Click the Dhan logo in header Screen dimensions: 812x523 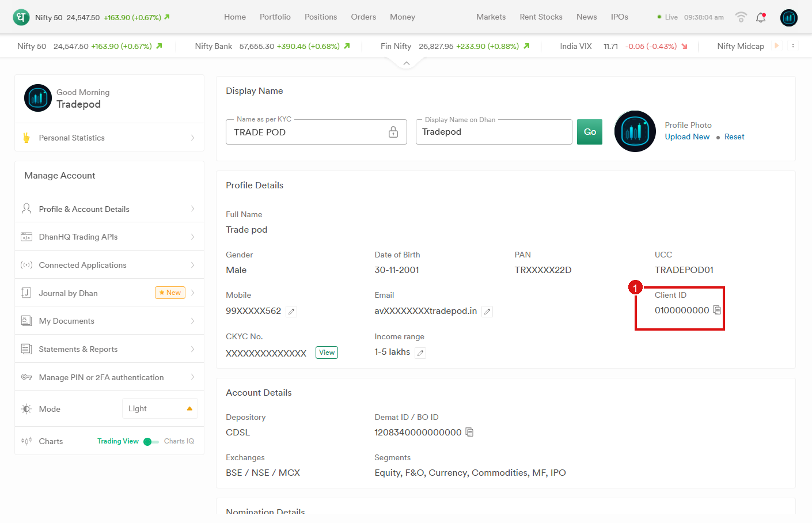(x=21, y=17)
